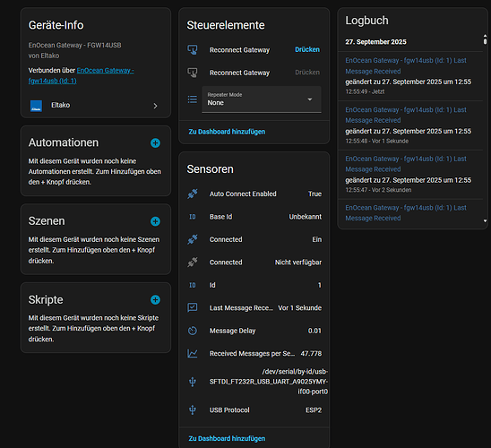Add a new script with plus icon

tap(155, 299)
